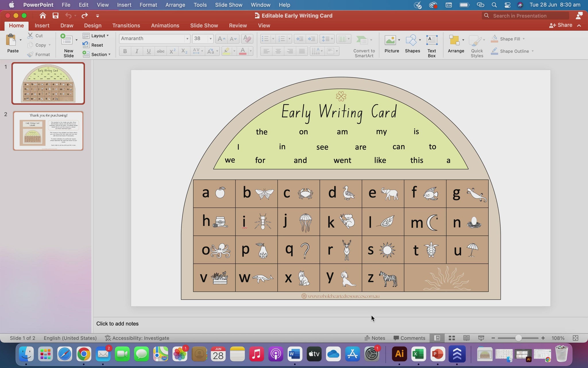Toggle Italic formatting

[x=137, y=51]
